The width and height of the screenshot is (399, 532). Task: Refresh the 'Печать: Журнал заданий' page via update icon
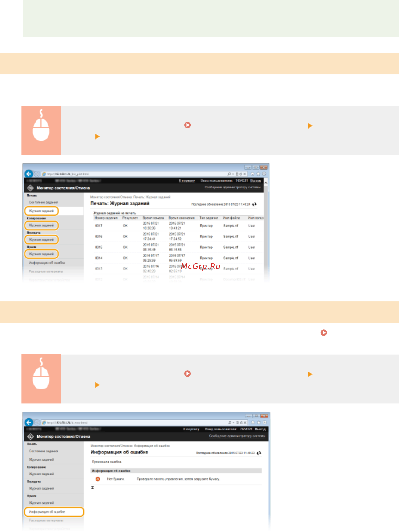coord(254,204)
